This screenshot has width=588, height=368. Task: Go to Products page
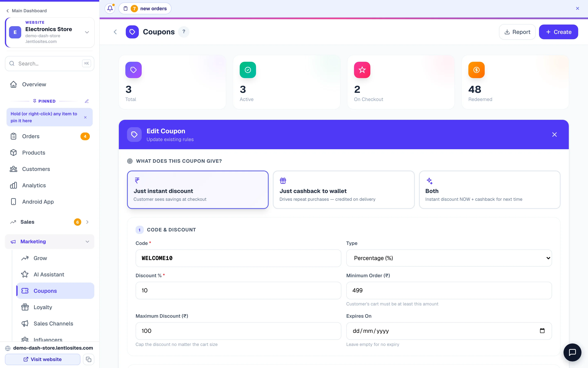[x=50, y=153]
